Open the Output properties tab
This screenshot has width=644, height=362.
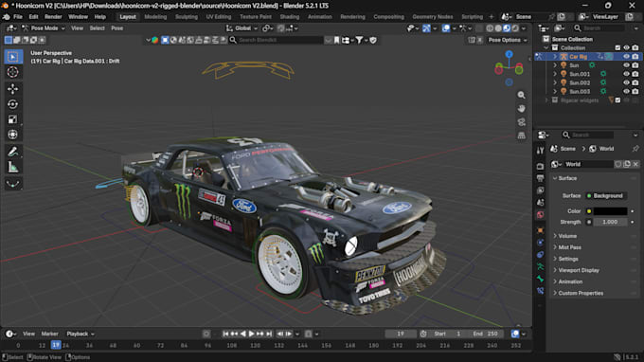(x=540, y=178)
